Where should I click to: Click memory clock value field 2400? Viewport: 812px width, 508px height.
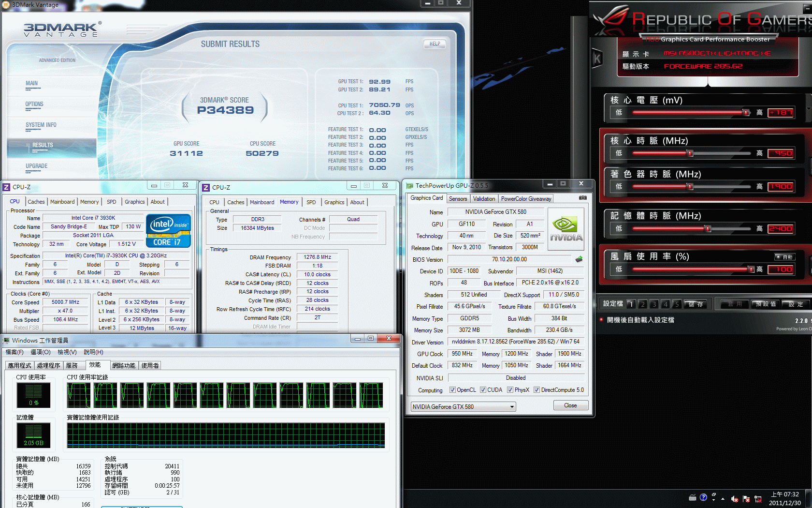click(781, 229)
